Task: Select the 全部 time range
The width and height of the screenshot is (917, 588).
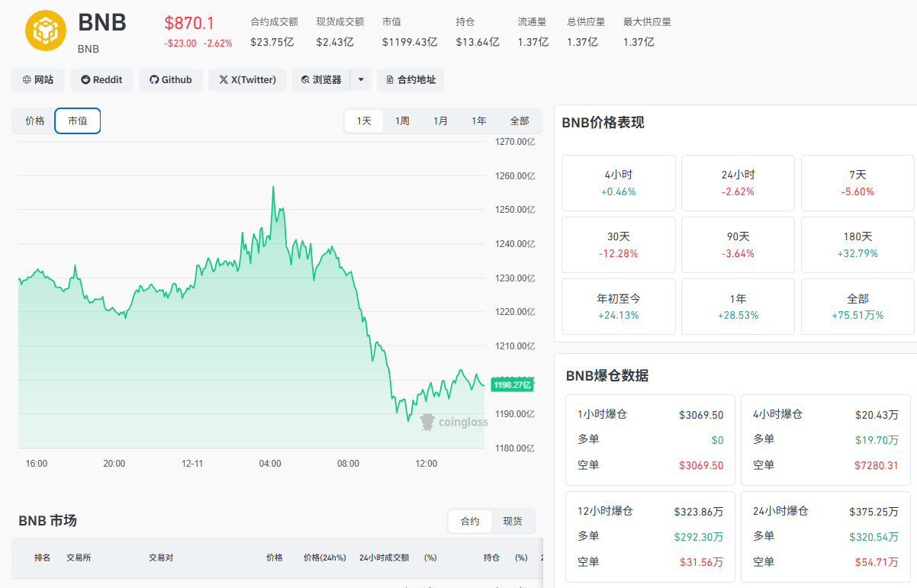Action: [x=520, y=120]
